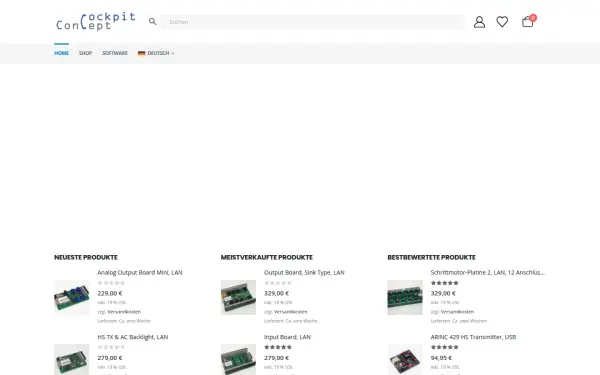600x375 pixels.
Task: Click the Analog Output Board Mini thumbnail
Action: pos(72,297)
